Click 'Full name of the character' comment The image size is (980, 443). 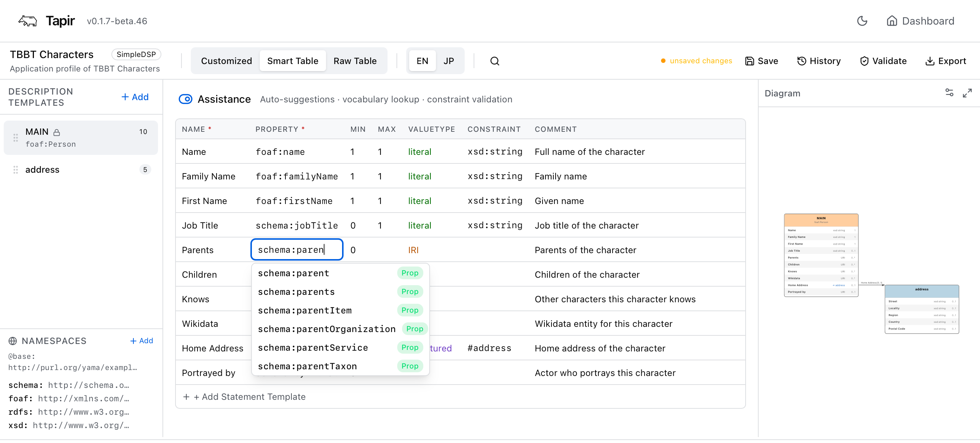[x=589, y=152]
